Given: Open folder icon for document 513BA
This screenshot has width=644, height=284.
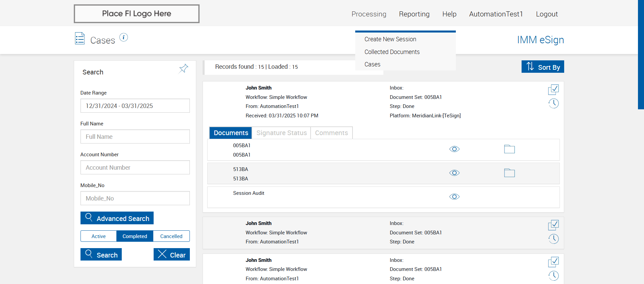Looking at the screenshot, I should 509,173.
